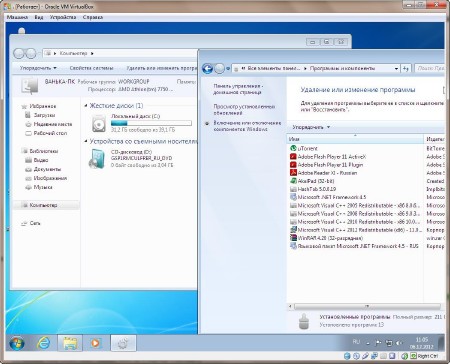Select Adobe Flash Player 11 Plugin icon
Image resolution: width=450 pixels, height=364 pixels.
[x=293, y=165]
